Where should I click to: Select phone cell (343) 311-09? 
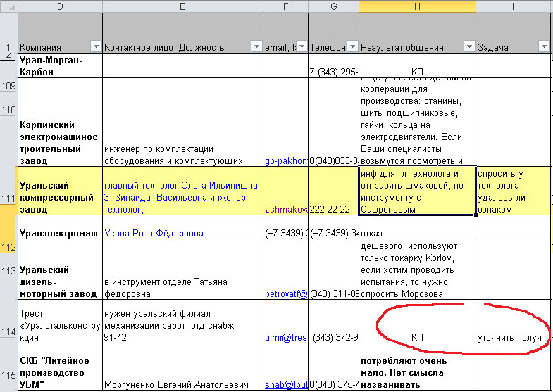click(334, 270)
